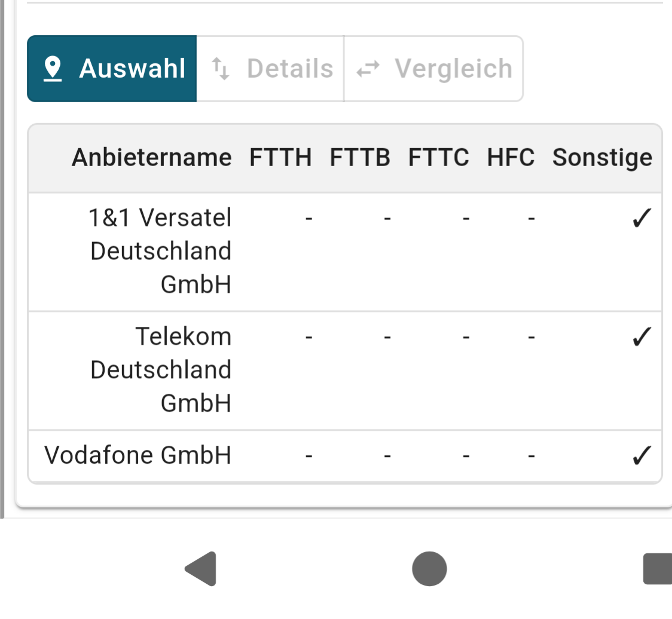Click the Sonstige checkmark for Vodafone GmbH
Screen dimensions: 672x619
(x=640, y=456)
